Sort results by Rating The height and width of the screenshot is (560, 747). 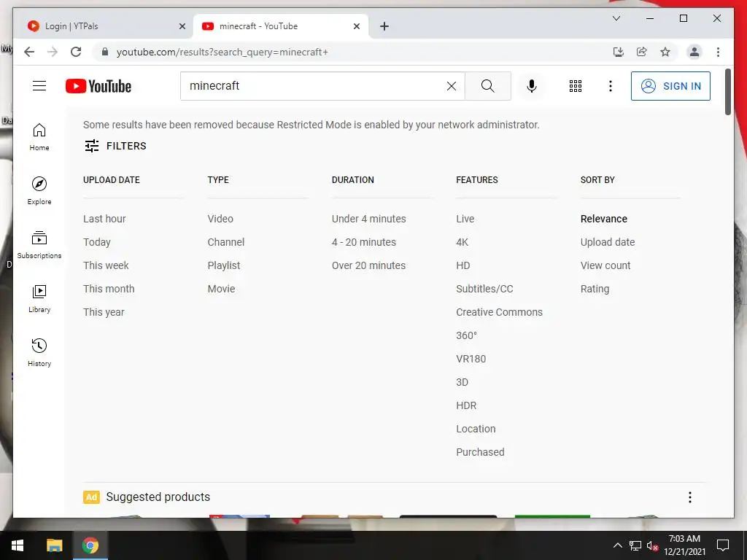pyautogui.click(x=595, y=289)
